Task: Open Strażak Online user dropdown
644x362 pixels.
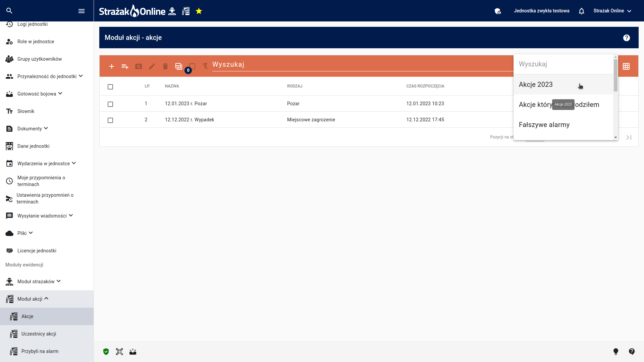Action: click(x=612, y=11)
